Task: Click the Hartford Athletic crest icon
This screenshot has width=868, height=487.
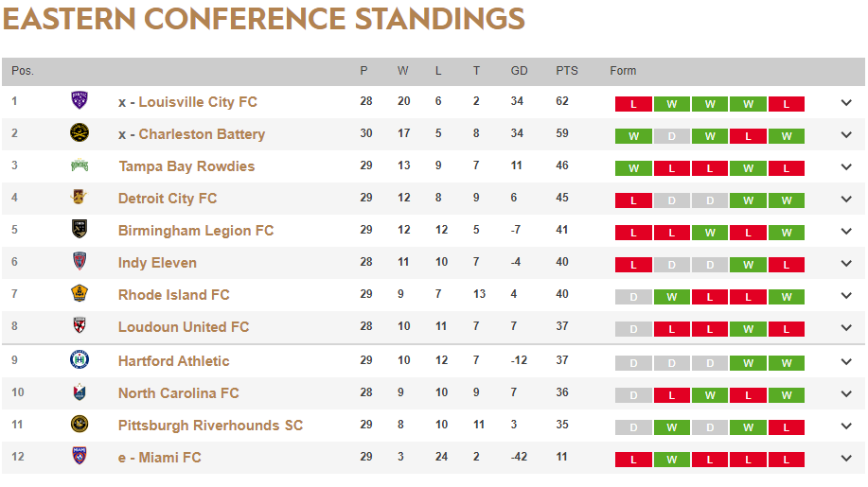Action: [80, 360]
